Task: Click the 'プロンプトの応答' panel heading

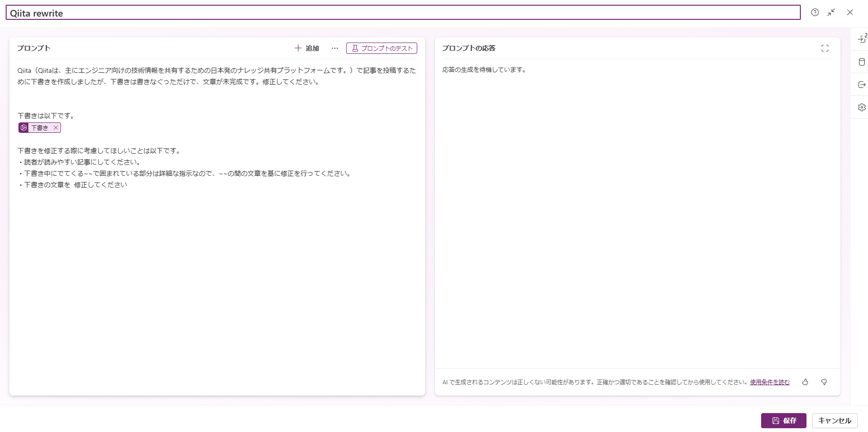Action: 469,48
